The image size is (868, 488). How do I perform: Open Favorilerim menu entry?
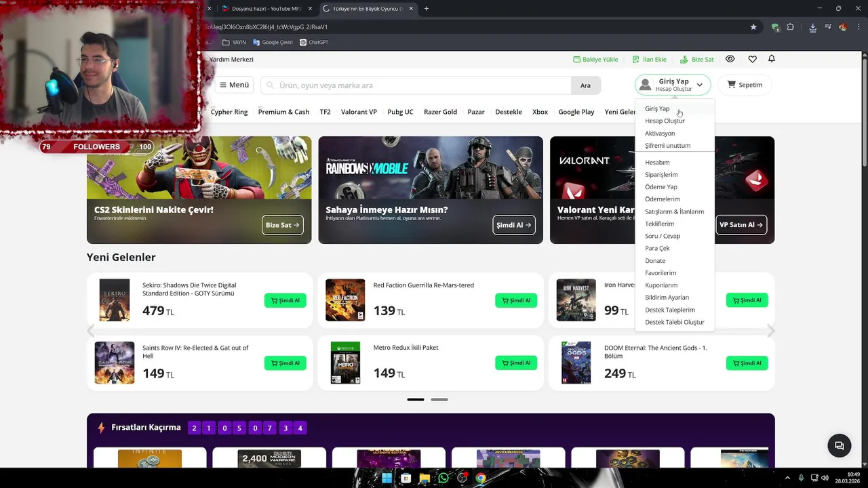(x=660, y=273)
